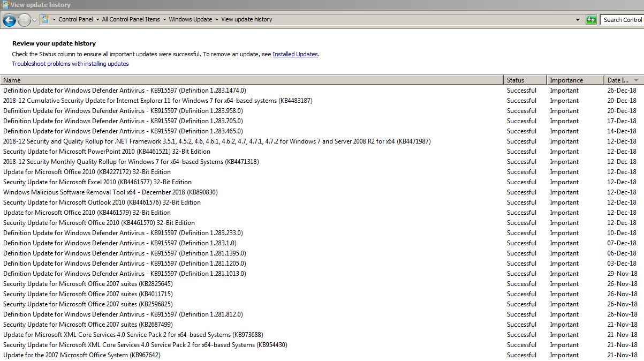The width and height of the screenshot is (644, 361).
Task: Click the Forward navigation arrow button
Action: pos(24,20)
